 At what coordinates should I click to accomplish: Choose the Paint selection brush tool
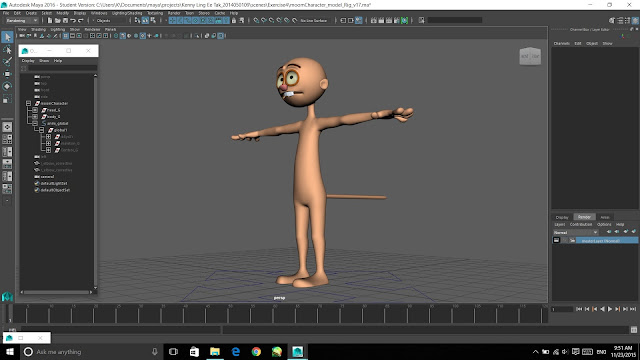tap(7, 62)
